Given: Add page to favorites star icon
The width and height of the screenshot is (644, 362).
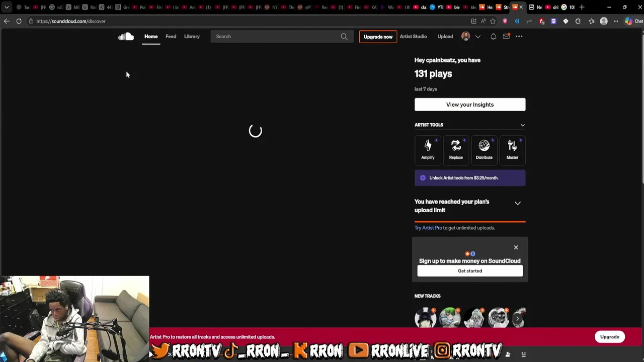Looking at the screenshot, I should coord(493,21).
